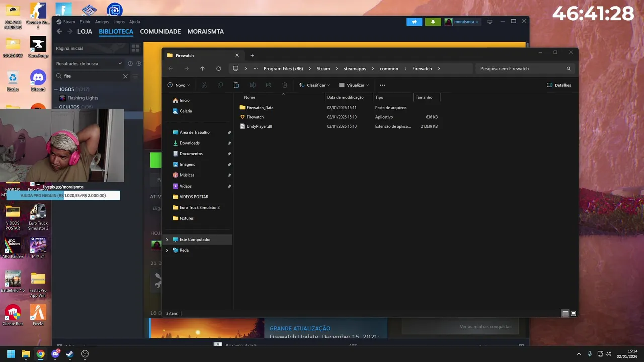Screen dimensions: 644x362
Task: Clear the Steam 'fire' search text
Action: tap(125, 76)
